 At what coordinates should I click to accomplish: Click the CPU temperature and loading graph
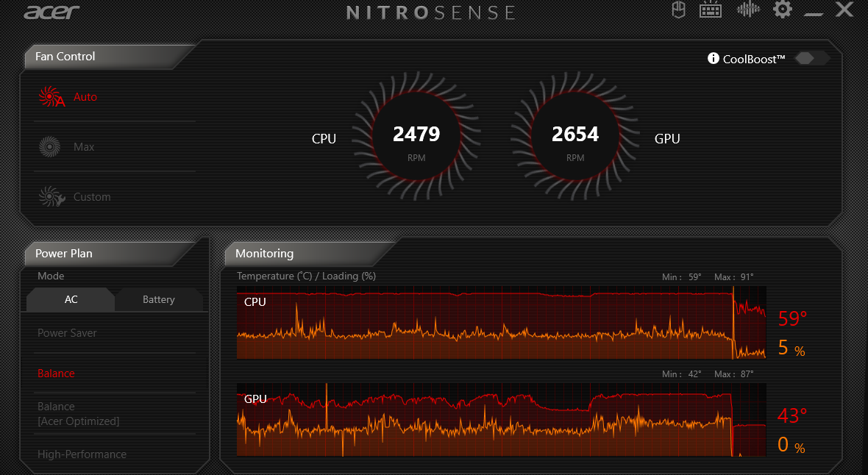pos(502,323)
